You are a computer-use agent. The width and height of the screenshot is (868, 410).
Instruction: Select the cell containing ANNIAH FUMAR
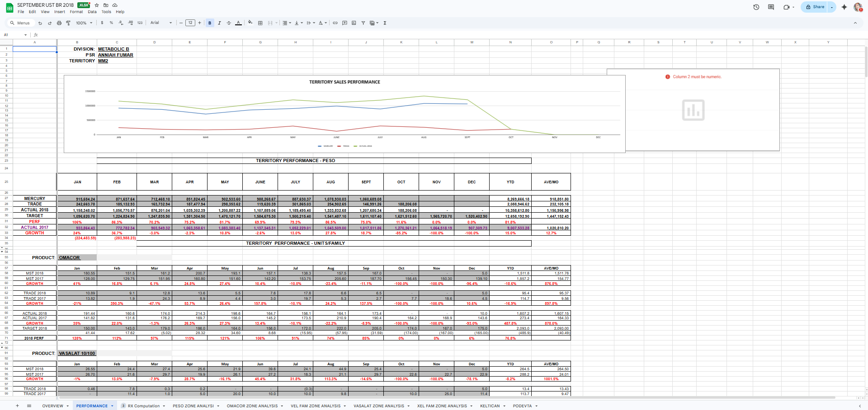pos(117,55)
